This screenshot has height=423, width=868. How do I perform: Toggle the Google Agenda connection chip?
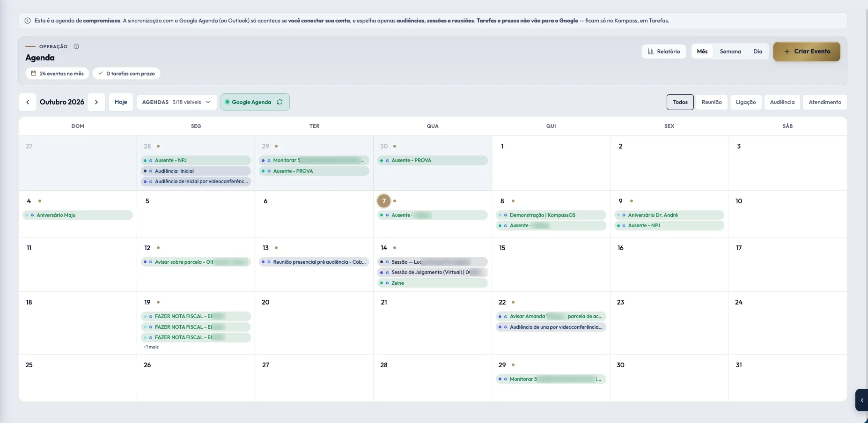point(255,102)
